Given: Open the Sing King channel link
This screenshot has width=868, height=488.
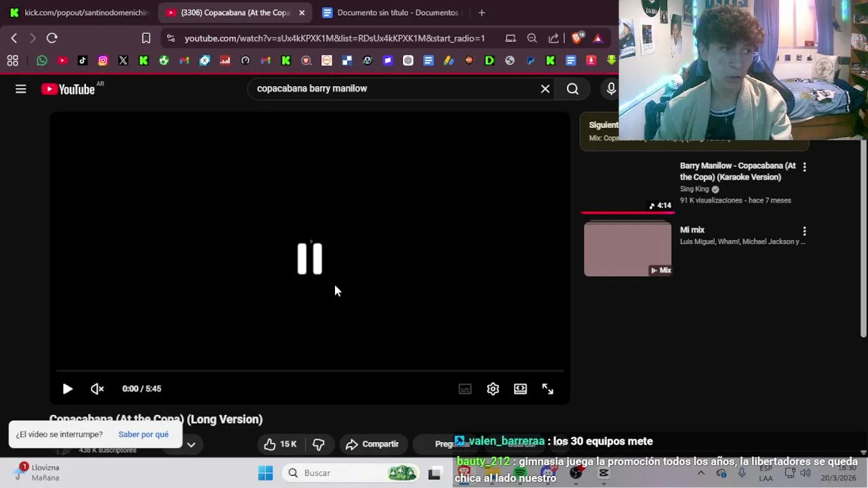Looking at the screenshot, I should coord(694,189).
